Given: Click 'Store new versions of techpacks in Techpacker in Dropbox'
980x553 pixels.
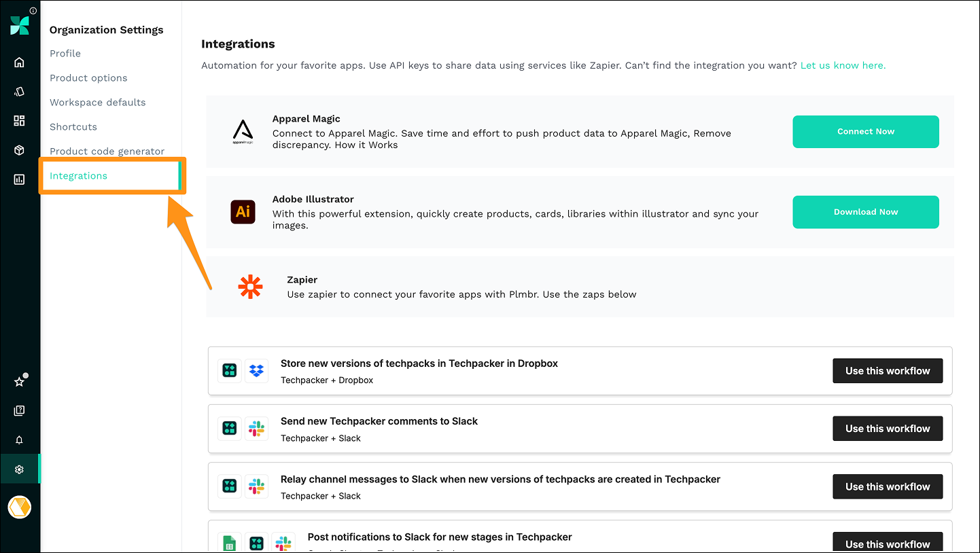Looking at the screenshot, I should [419, 363].
